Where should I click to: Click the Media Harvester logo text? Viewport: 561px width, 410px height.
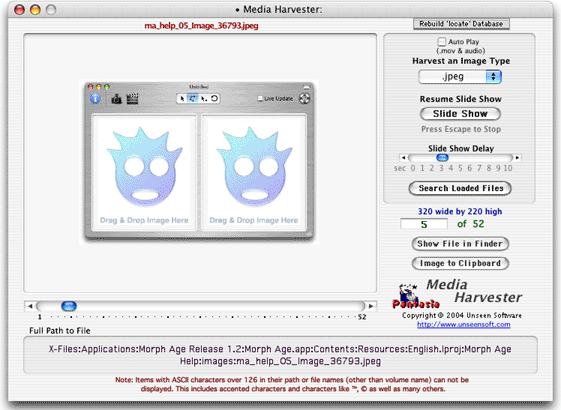click(x=474, y=291)
